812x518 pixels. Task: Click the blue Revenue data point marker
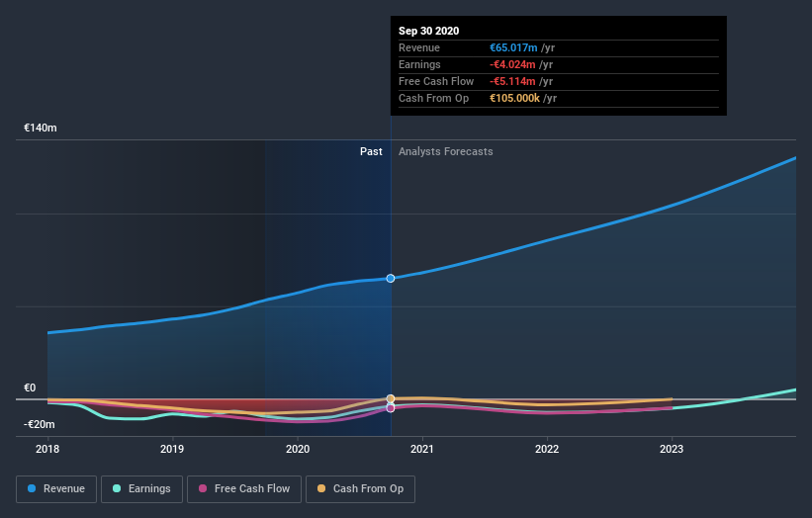point(391,279)
